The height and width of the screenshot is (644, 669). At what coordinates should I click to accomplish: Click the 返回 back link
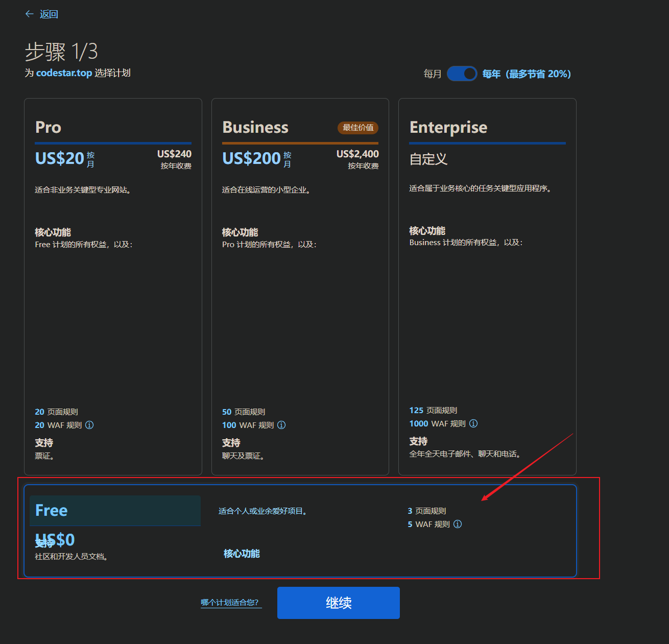49,14
